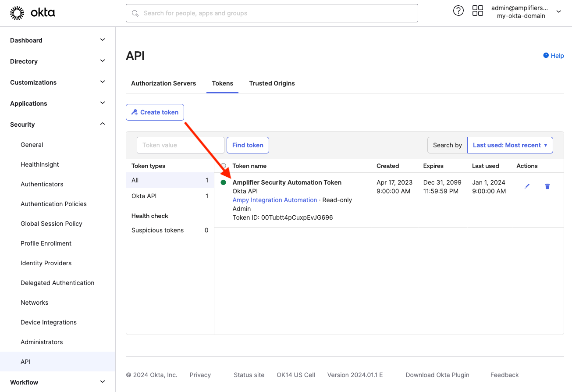Click the Find token button
The height and width of the screenshot is (392, 572).
[248, 145]
